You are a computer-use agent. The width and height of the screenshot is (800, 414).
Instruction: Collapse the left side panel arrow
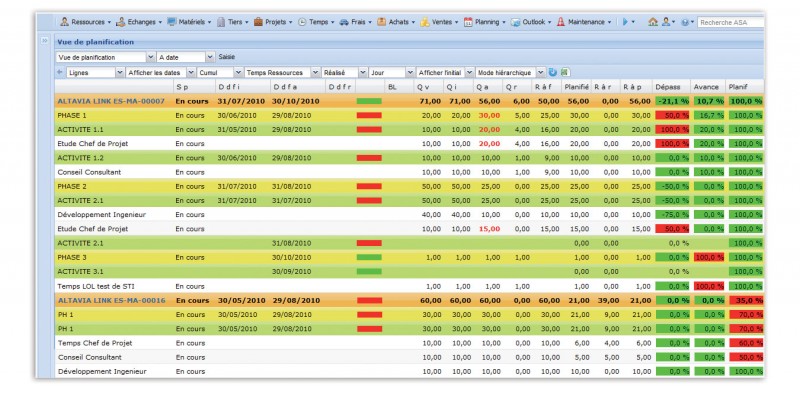44,41
